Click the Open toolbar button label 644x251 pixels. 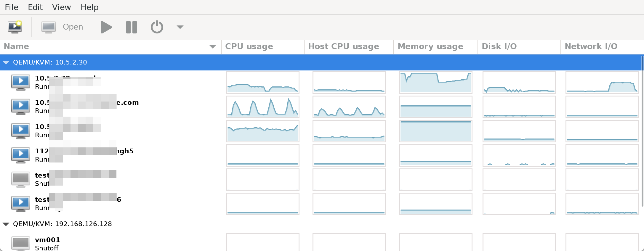coord(73,27)
